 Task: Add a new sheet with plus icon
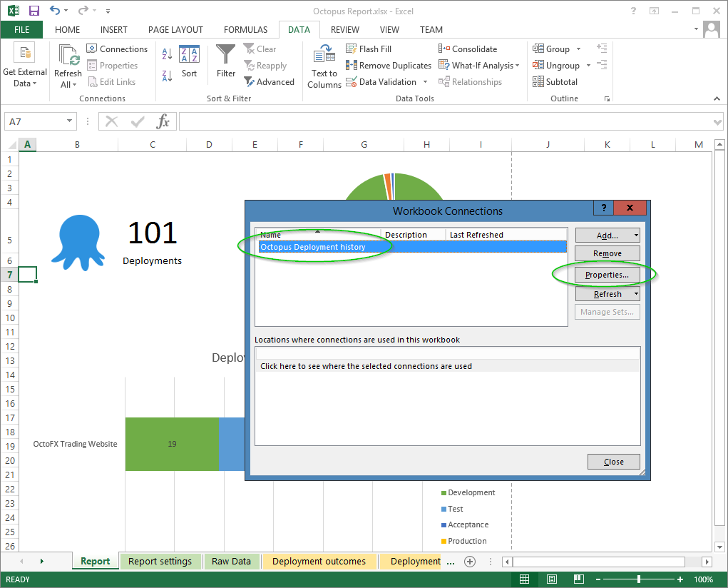[470, 562]
